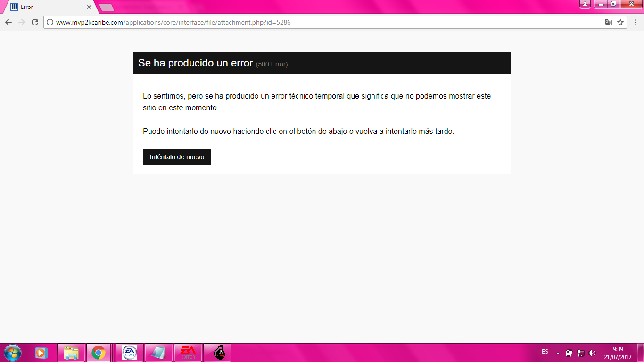This screenshot has width=644, height=362.
Task: View site information icon beside the URL
Action: point(50,22)
